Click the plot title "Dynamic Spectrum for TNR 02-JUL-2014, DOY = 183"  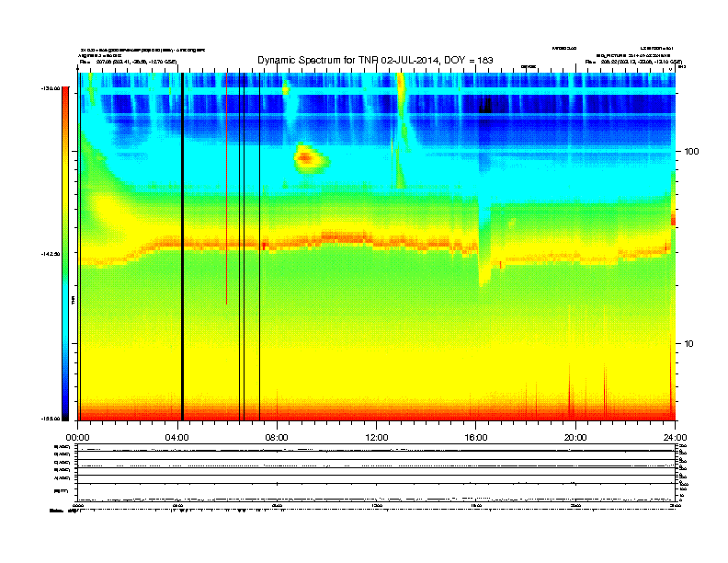point(375,60)
